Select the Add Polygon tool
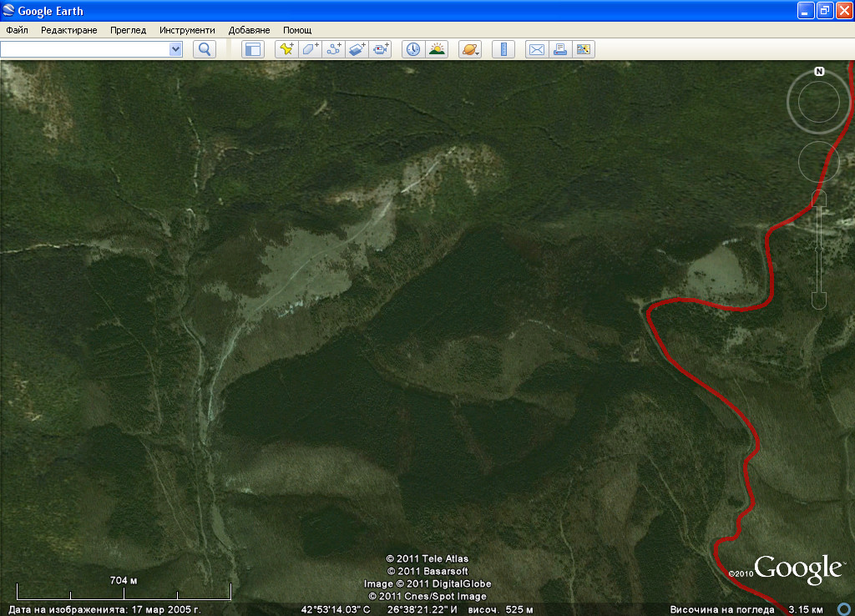The height and width of the screenshot is (616, 855). click(311, 49)
